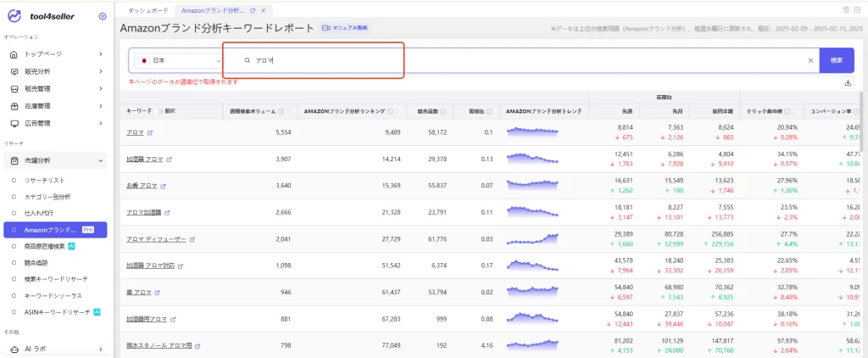Click trend sparkline for アロマ row
The image size is (868, 358).
533,131
